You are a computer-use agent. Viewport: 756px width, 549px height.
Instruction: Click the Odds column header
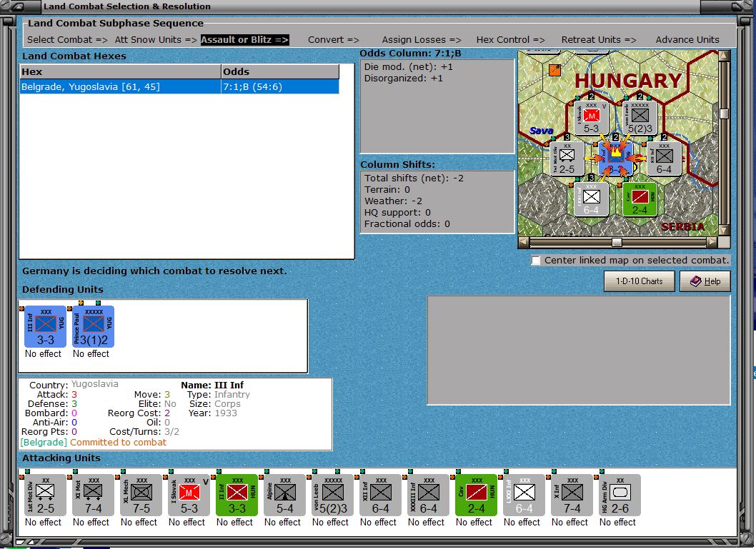280,72
